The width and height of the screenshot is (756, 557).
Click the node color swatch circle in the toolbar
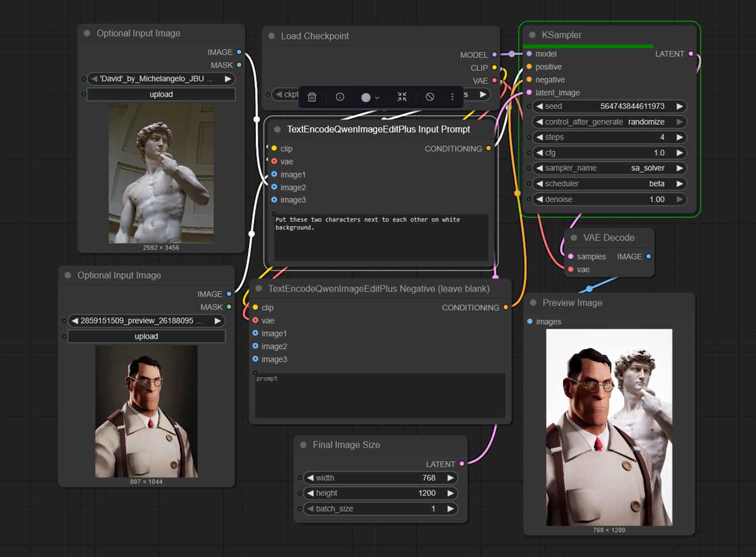366,97
